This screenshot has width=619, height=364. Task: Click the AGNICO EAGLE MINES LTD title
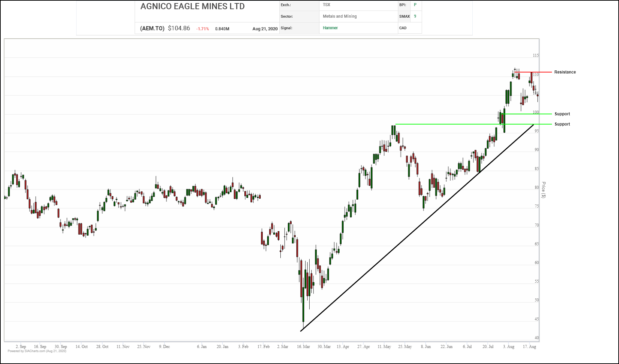pyautogui.click(x=192, y=6)
